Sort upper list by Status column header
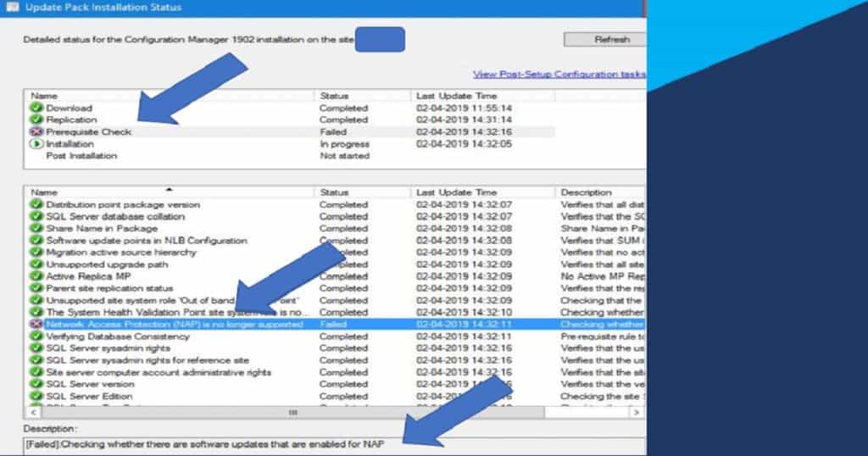 [363, 96]
